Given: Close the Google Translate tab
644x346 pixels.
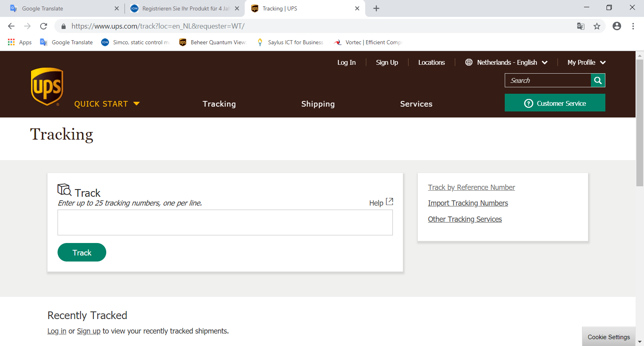Looking at the screenshot, I should (117, 8).
